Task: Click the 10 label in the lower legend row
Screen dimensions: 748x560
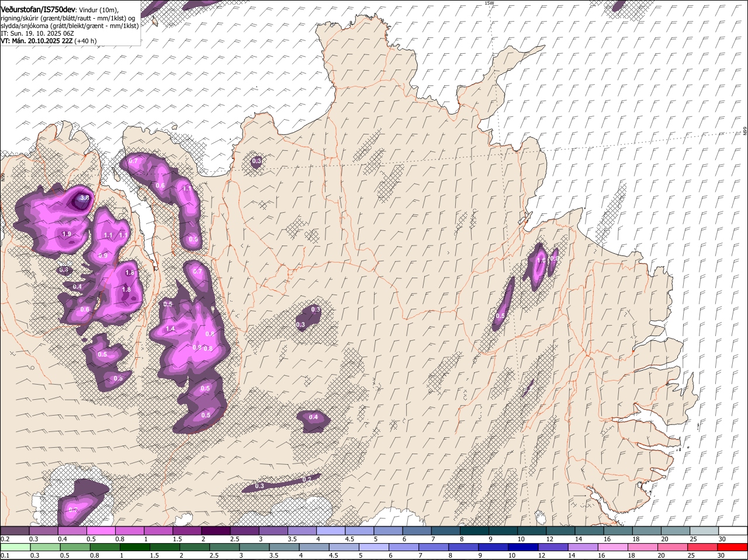Action: [512, 555]
